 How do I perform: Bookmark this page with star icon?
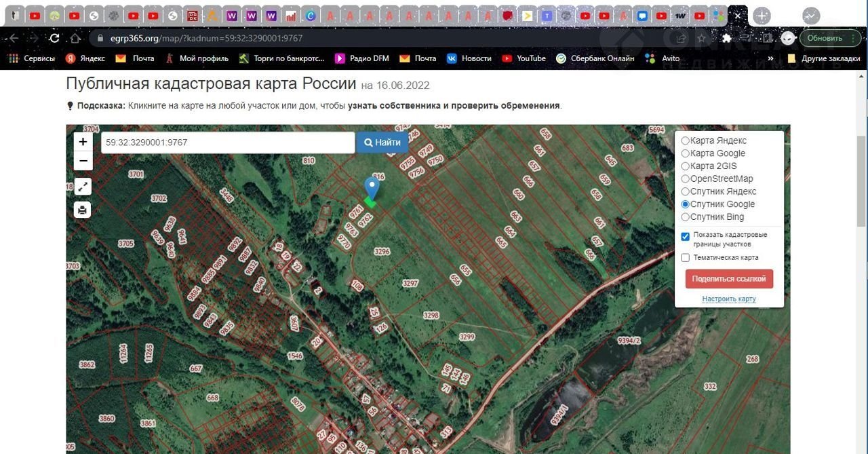tap(702, 38)
